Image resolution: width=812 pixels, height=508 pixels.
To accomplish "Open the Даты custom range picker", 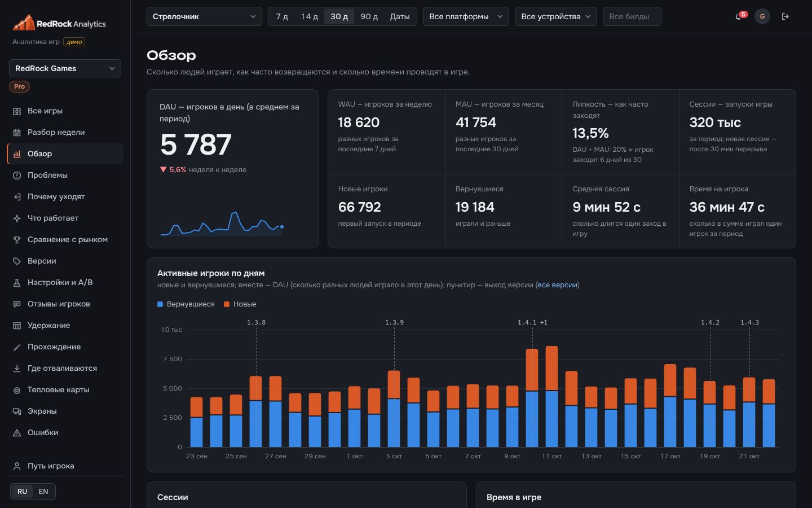I will click(x=400, y=16).
